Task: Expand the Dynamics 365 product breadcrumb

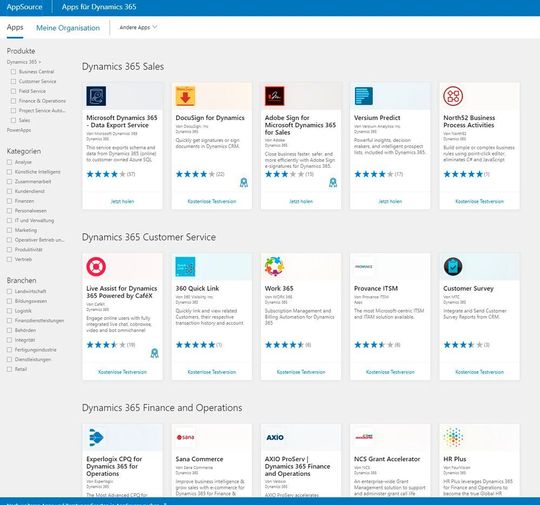Action: coord(24,62)
